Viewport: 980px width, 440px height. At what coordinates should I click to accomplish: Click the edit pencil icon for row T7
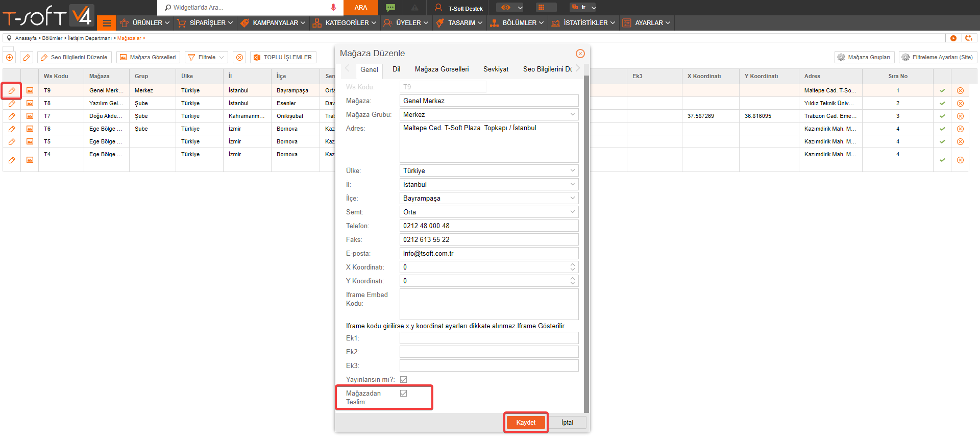click(x=12, y=116)
